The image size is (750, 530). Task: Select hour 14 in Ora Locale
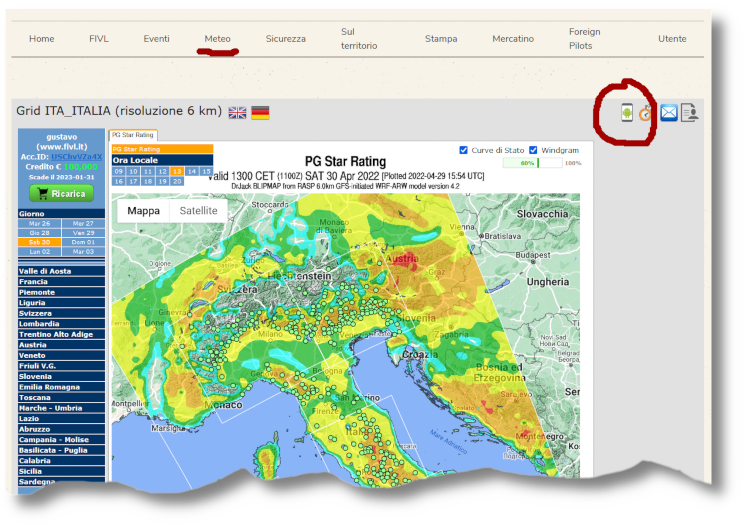coord(192,171)
